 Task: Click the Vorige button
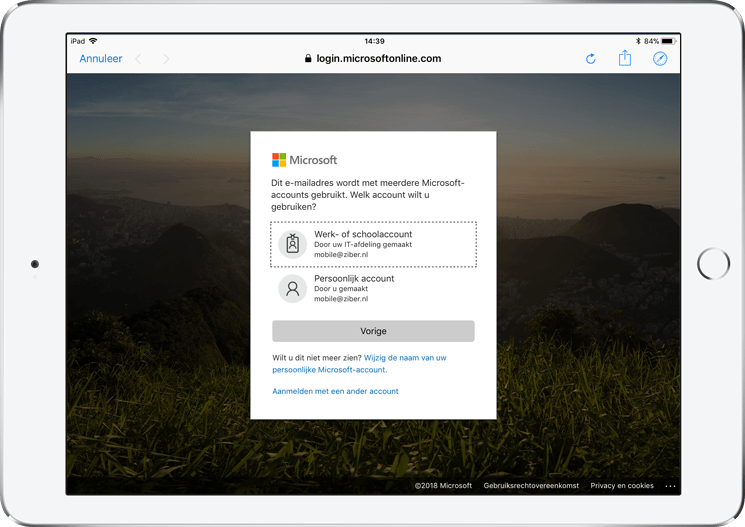point(373,331)
